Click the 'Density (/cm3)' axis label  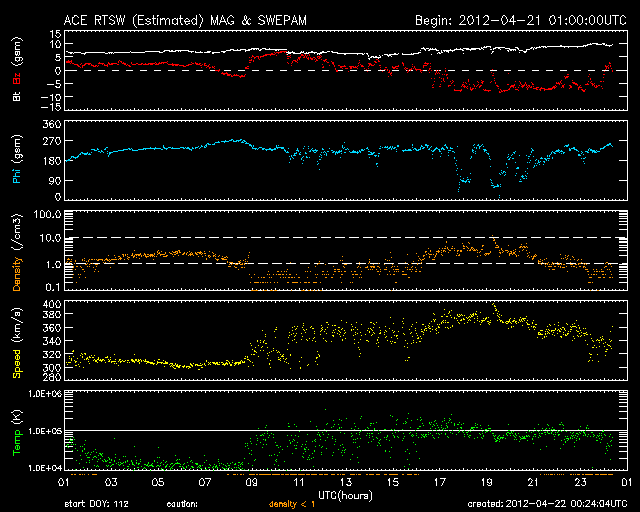[x=17, y=252]
